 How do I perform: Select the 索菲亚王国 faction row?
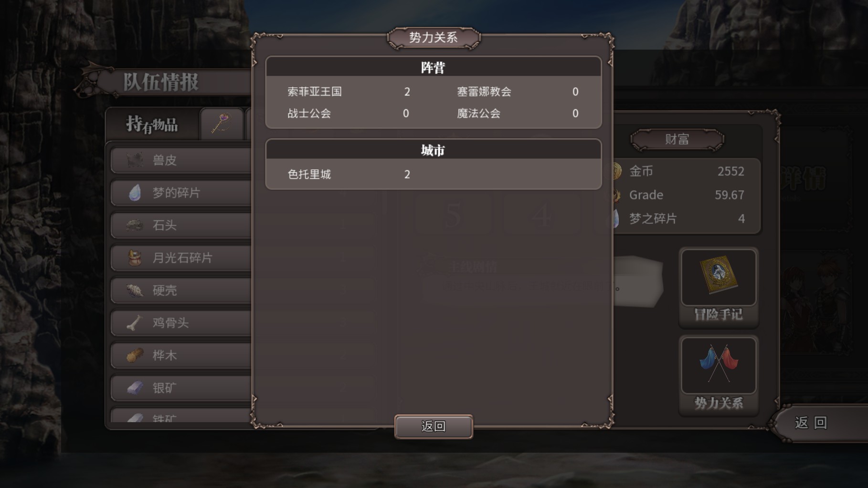(349, 92)
